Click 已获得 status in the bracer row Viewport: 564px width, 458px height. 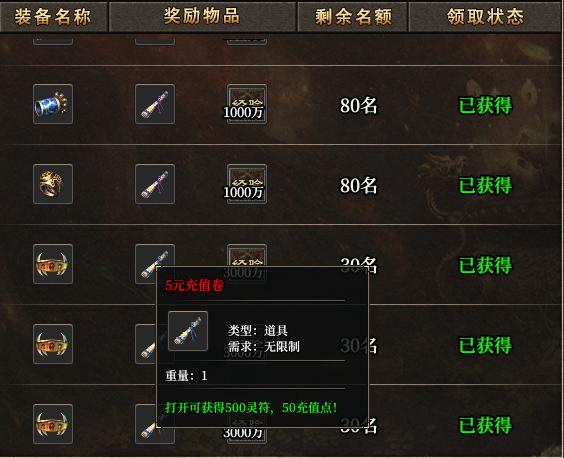pyautogui.click(x=485, y=105)
